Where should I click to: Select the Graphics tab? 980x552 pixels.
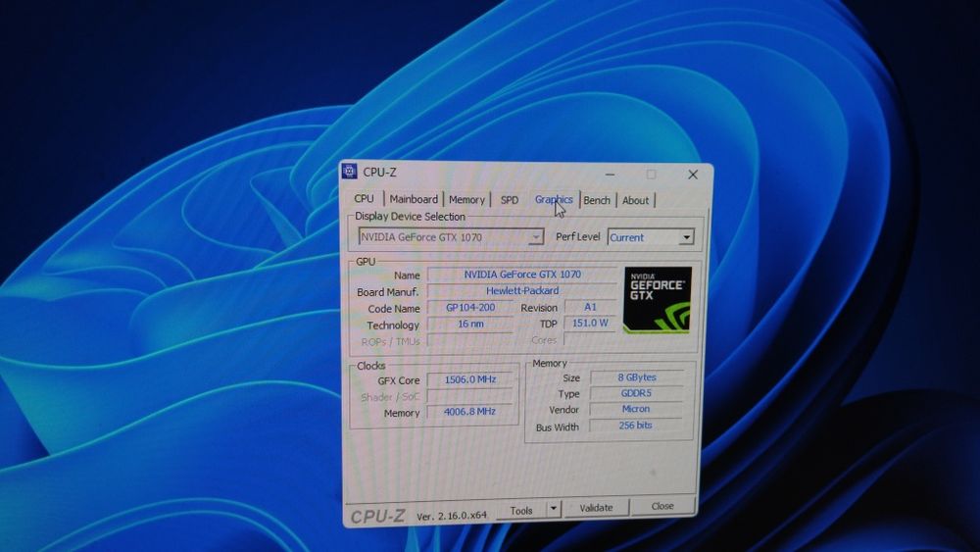(x=554, y=199)
